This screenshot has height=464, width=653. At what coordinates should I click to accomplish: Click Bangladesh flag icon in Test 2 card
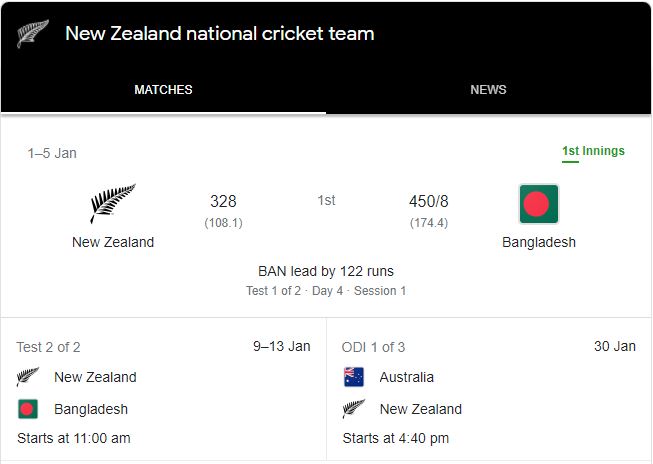[28, 409]
